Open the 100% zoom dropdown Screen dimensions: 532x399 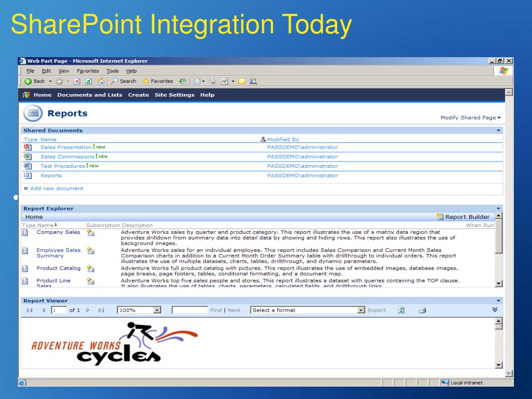pos(157,310)
